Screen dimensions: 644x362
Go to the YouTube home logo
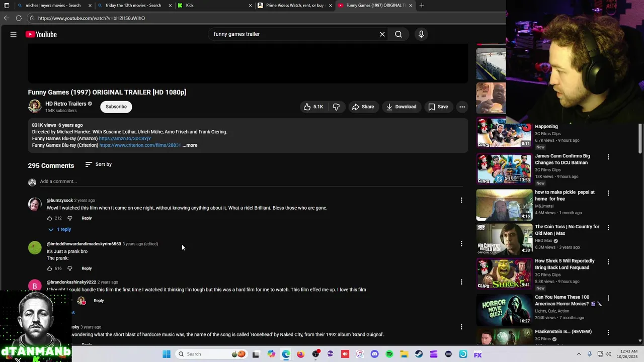[x=41, y=34]
